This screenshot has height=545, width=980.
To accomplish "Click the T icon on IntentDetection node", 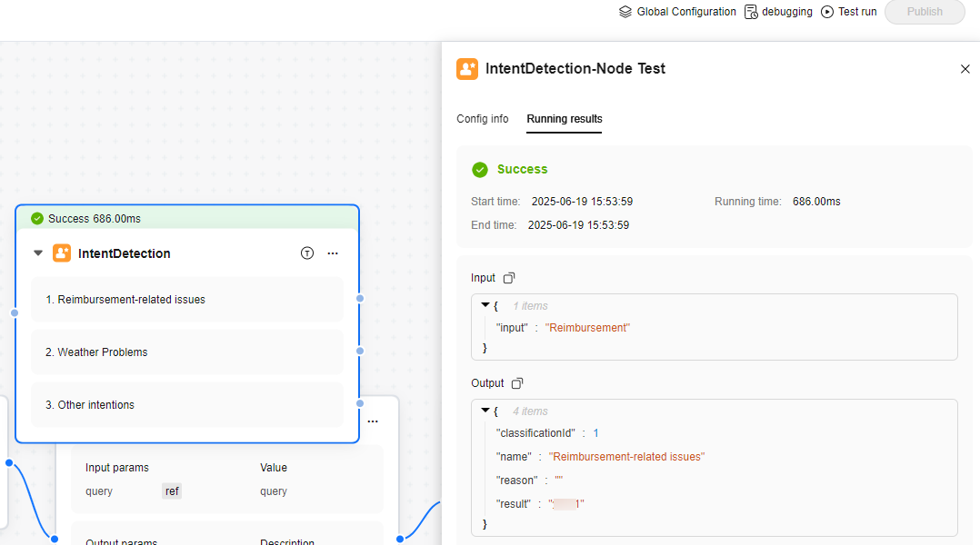I will [x=307, y=253].
